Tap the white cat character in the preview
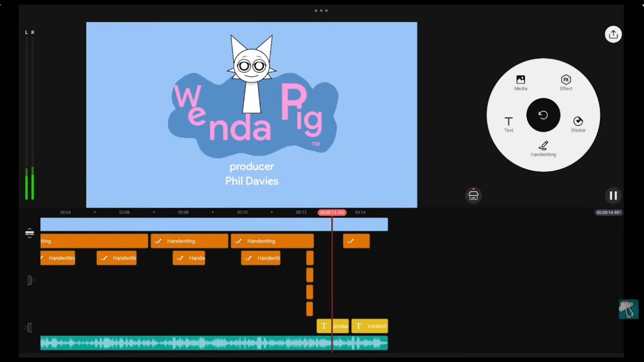Viewport: 644px width, 362px height. [252, 73]
